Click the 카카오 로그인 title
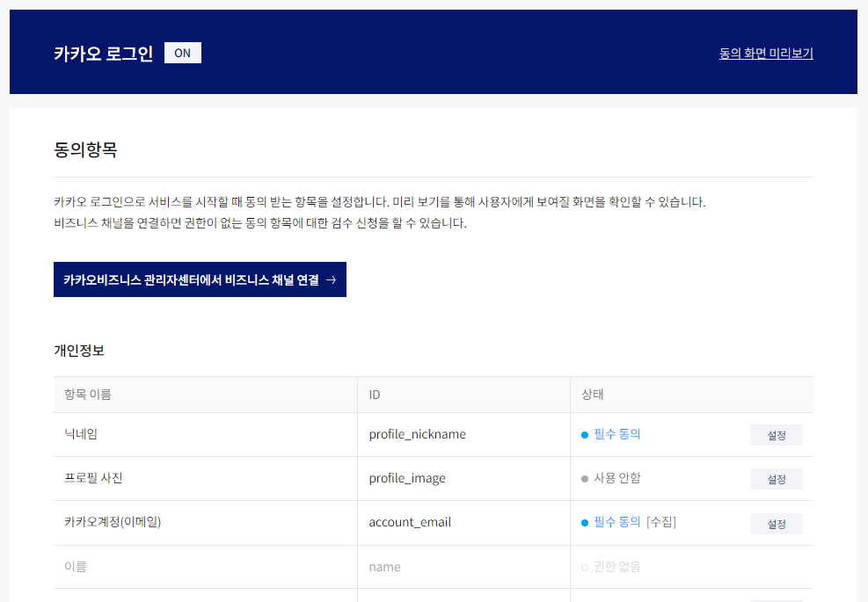 tap(103, 53)
